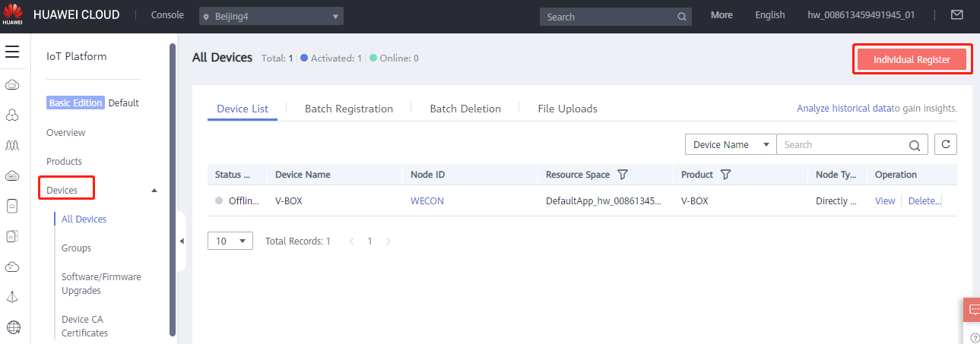Screen dimensions: 980x344
Task: Open the page size dropdown showing 10
Action: point(230,241)
